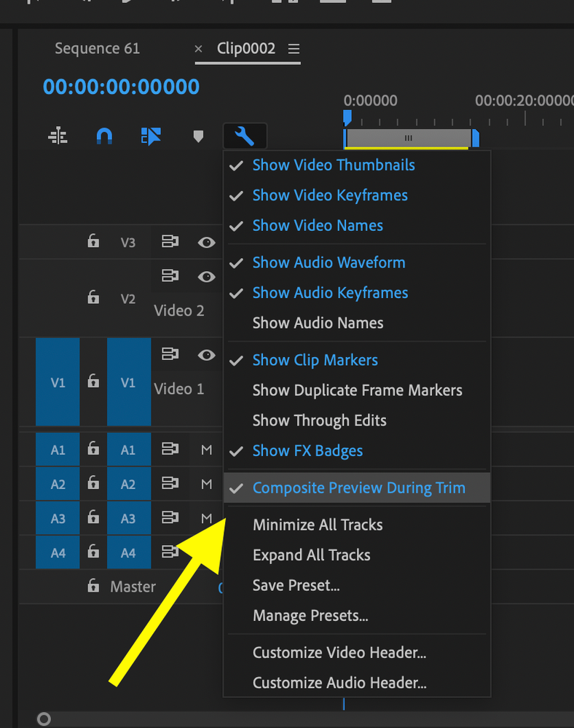Choose Manage Presets from menu
This screenshot has width=574, height=728.
point(310,616)
